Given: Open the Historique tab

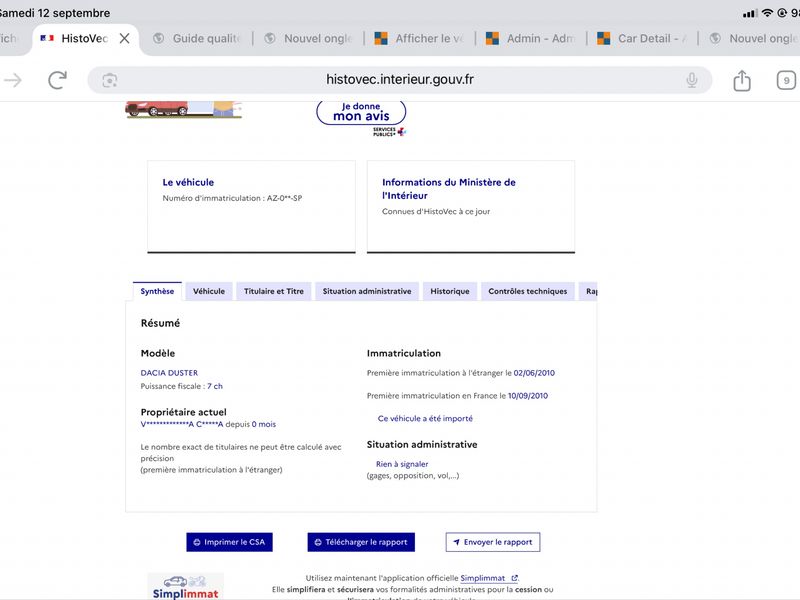Looking at the screenshot, I should pos(449,291).
